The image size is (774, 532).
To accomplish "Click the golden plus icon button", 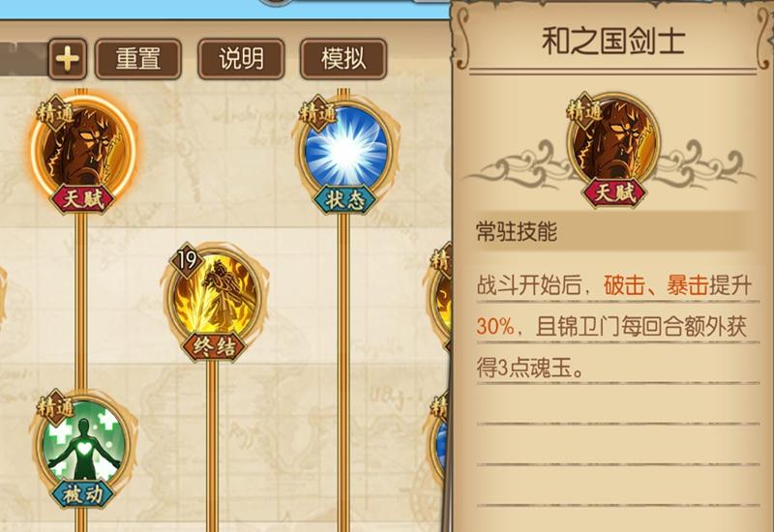I will point(68,59).
